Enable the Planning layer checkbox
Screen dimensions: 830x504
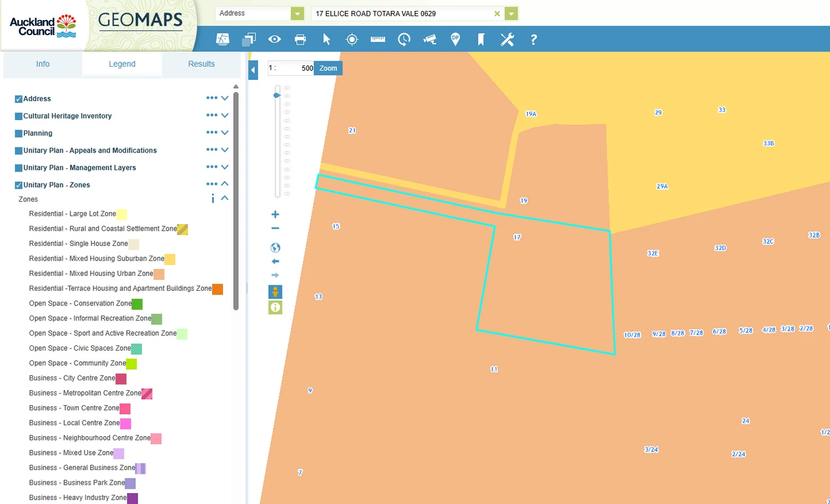[x=19, y=133]
